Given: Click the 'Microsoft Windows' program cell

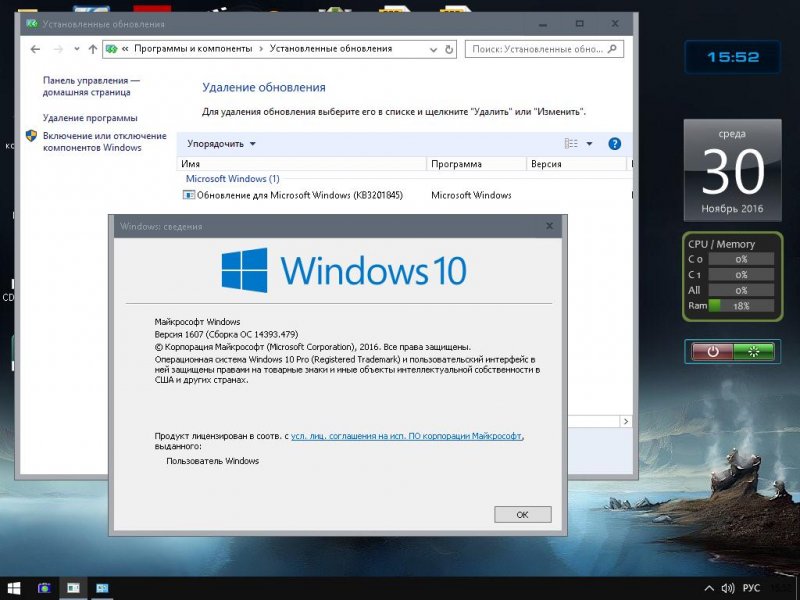Looking at the screenshot, I should [471, 195].
